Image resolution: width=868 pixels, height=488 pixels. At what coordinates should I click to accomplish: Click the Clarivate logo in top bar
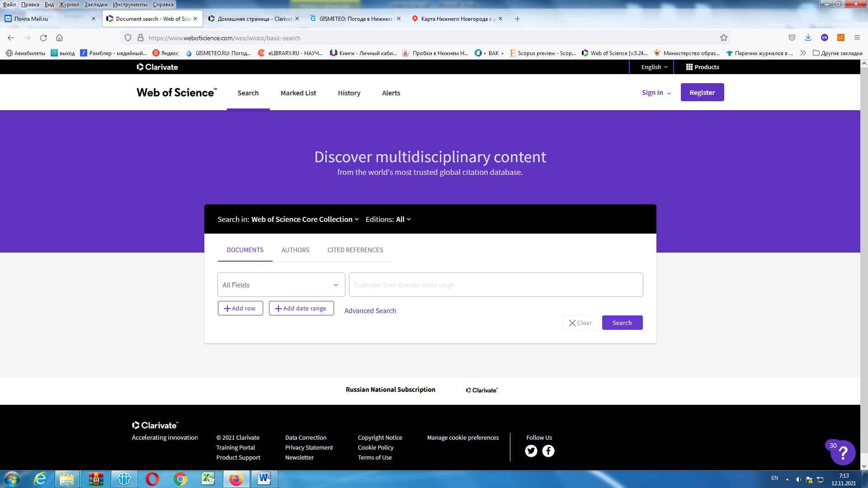pyautogui.click(x=157, y=67)
